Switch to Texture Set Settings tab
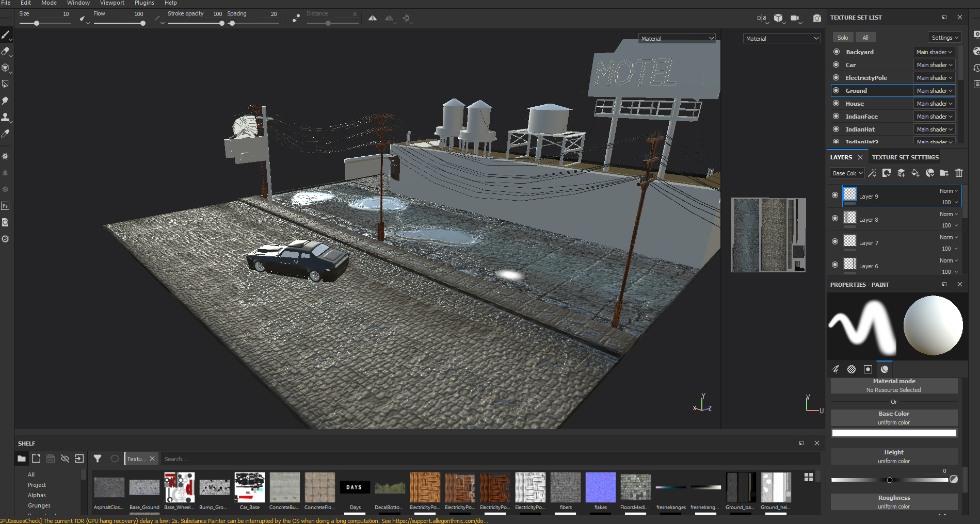Screen dimensions: 980x524 (x=905, y=157)
